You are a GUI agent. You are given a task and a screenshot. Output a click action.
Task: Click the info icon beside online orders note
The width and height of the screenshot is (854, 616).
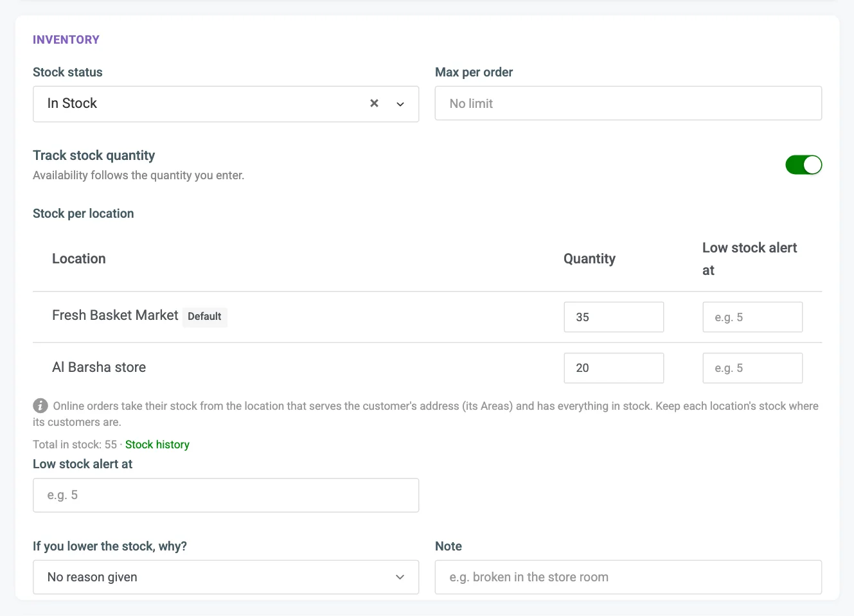40,406
